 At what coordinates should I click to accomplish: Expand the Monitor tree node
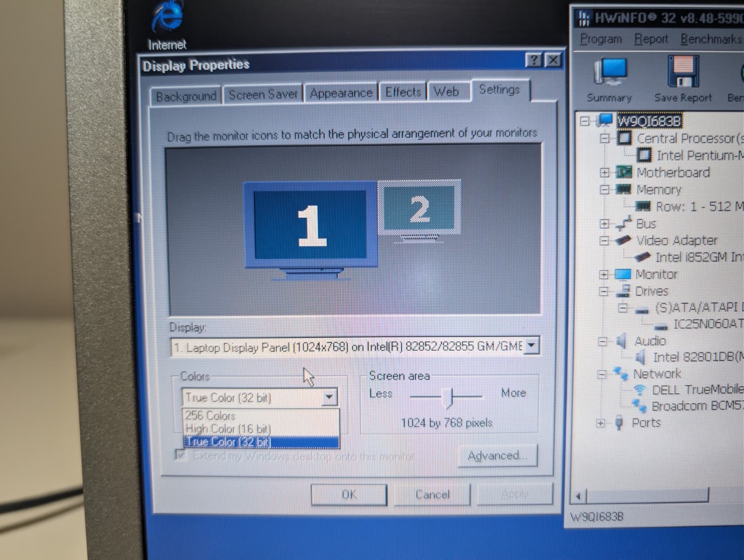(x=604, y=274)
